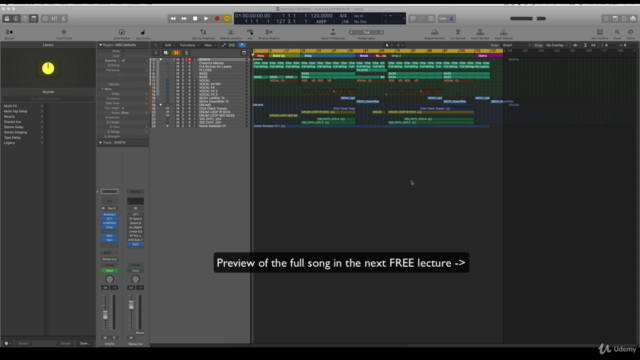Image resolution: width=640 pixels, height=360 pixels.
Task: Stop playback
Action: (195, 18)
